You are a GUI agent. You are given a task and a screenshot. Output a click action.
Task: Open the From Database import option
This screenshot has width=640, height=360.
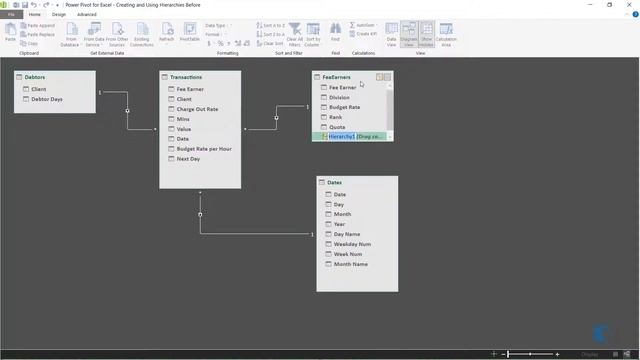pyautogui.click(x=70, y=34)
